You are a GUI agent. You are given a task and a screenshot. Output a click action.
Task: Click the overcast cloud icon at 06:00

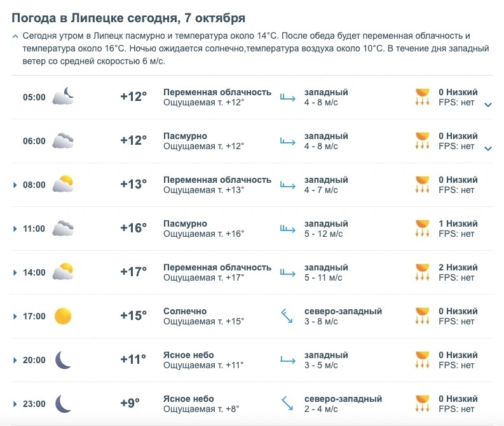[x=63, y=140]
